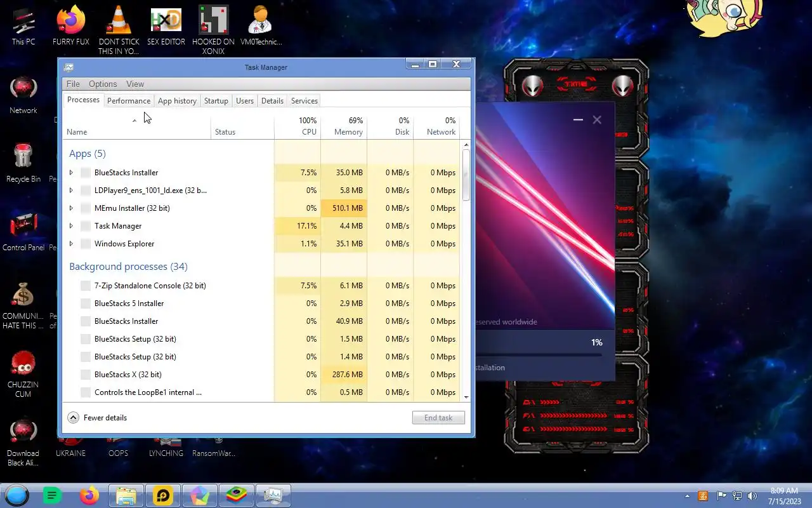Select the HxD hex editor desktop shortcut
The image size is (812, 508).
[x=166, y=25]
